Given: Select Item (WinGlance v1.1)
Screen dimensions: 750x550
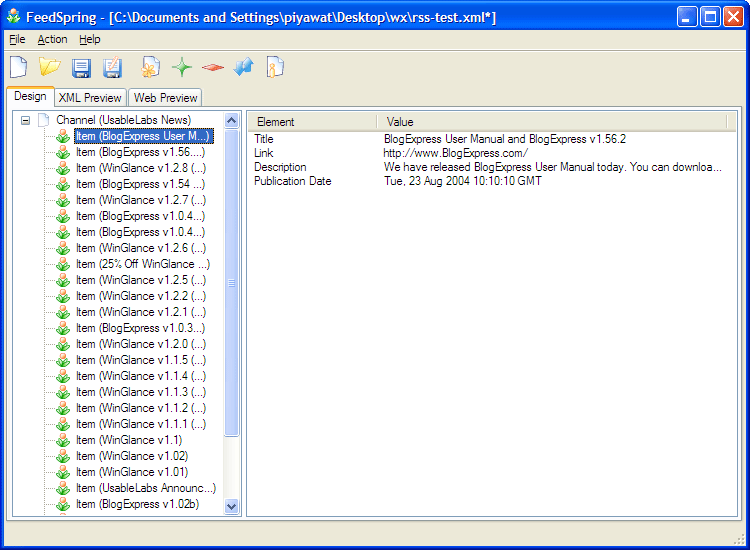Looking at the screenshot, I should pos(129,440).
